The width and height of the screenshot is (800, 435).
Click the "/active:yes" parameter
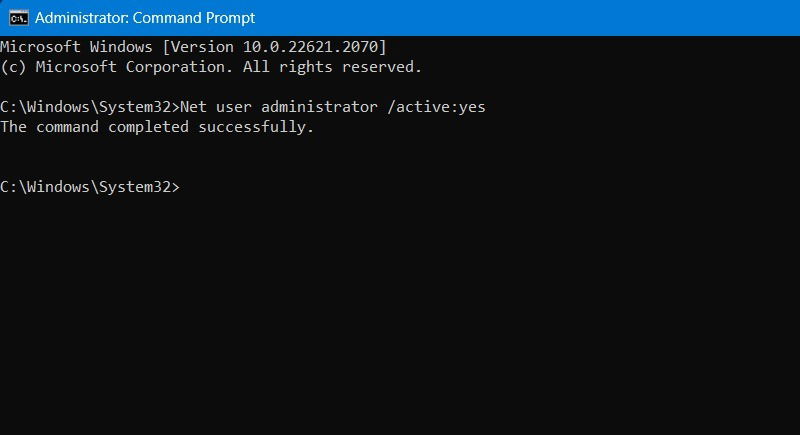tap(435, 107)
